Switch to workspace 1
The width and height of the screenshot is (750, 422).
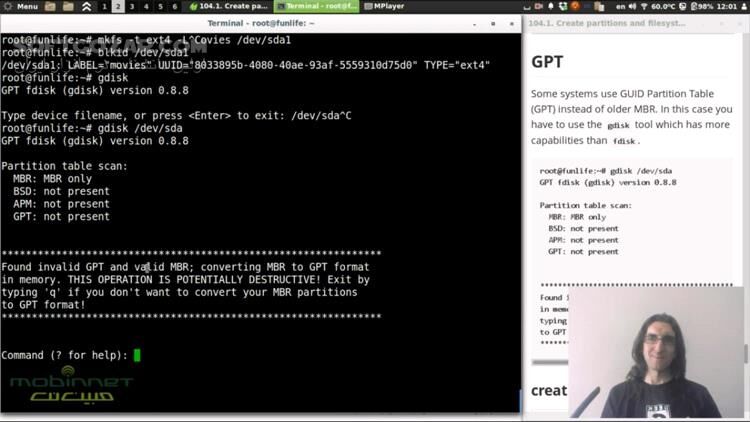click(x=104, y=6)
